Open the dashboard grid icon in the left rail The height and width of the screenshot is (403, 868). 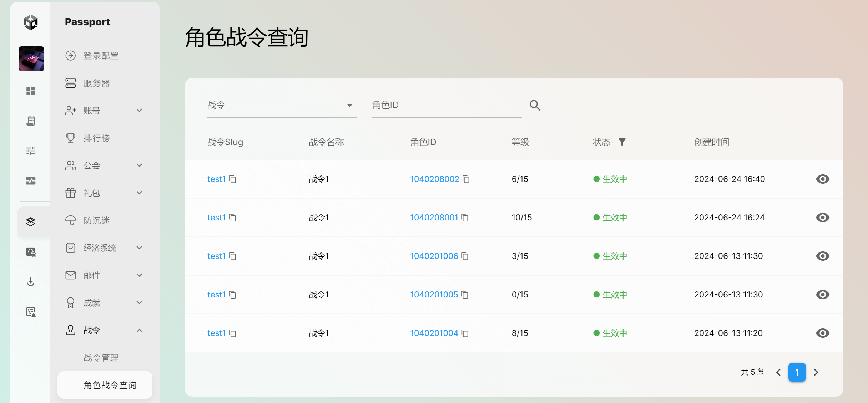pyautogui.click(x=31, y=91)
